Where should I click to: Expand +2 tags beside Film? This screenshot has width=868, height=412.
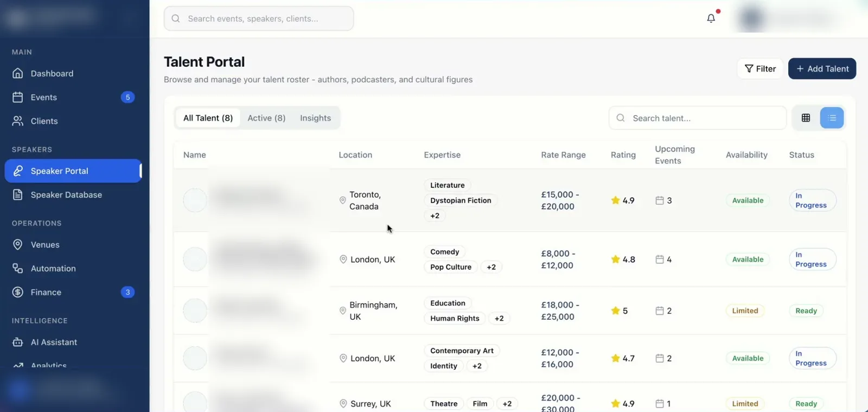pyautogui.click(x=507, y=404)
